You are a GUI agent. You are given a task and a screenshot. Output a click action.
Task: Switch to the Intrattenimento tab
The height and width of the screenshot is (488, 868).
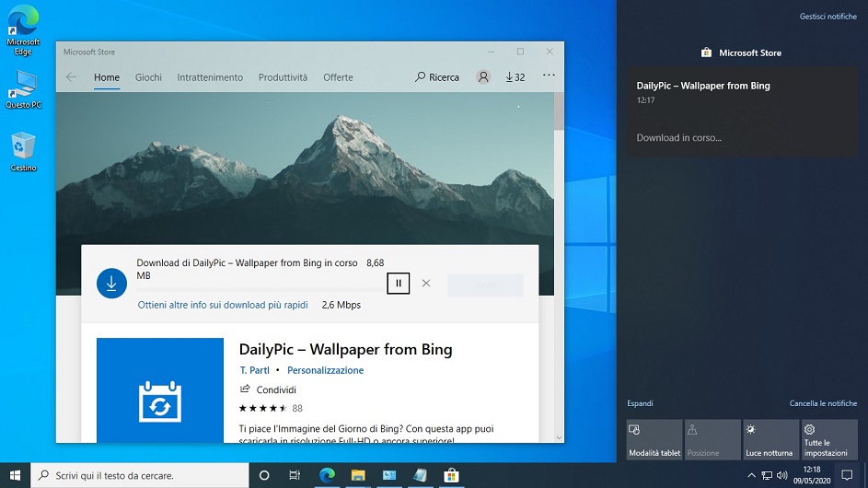tap(210, 77)
